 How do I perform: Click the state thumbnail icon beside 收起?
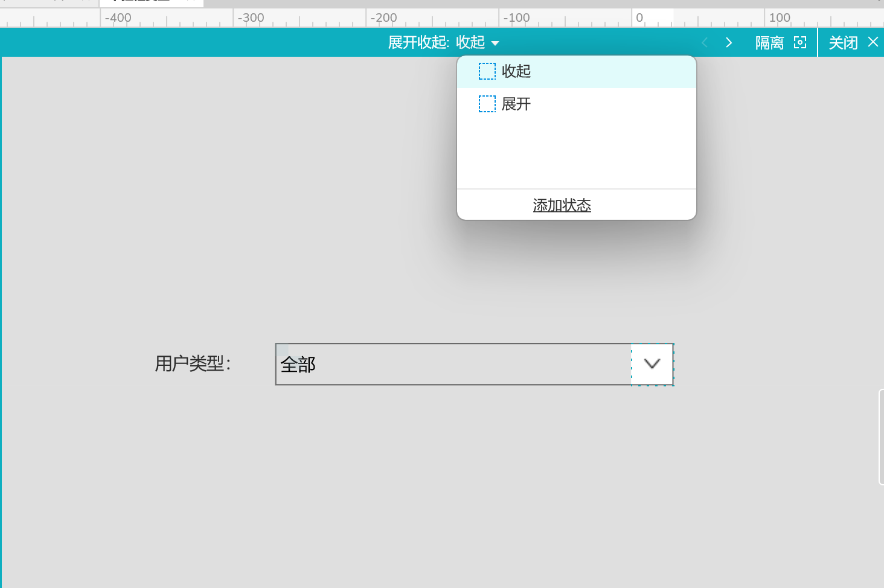487,71
